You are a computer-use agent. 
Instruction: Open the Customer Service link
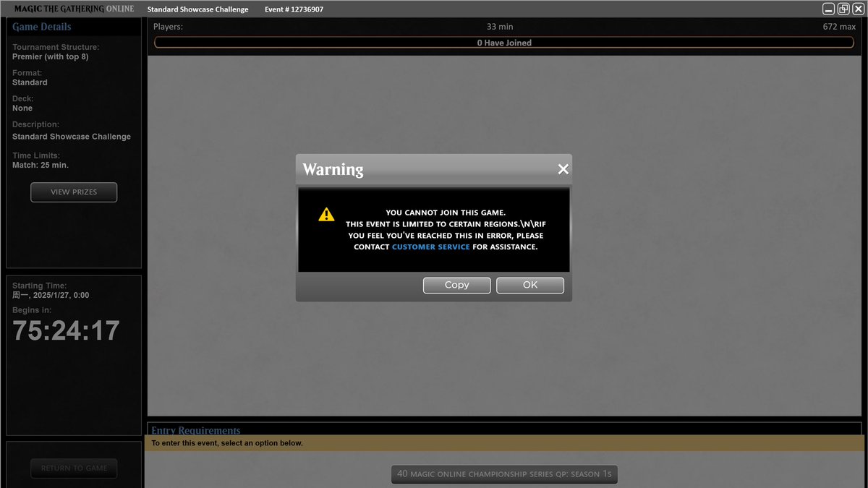pos(431,247)
